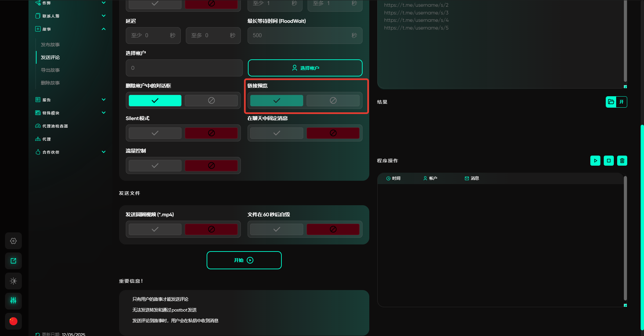Enable 流量控制 checkmark toggle
Image resolution: width=644 pixels, height=336 pixels.
pyautogui.click(x=155, y=166)
